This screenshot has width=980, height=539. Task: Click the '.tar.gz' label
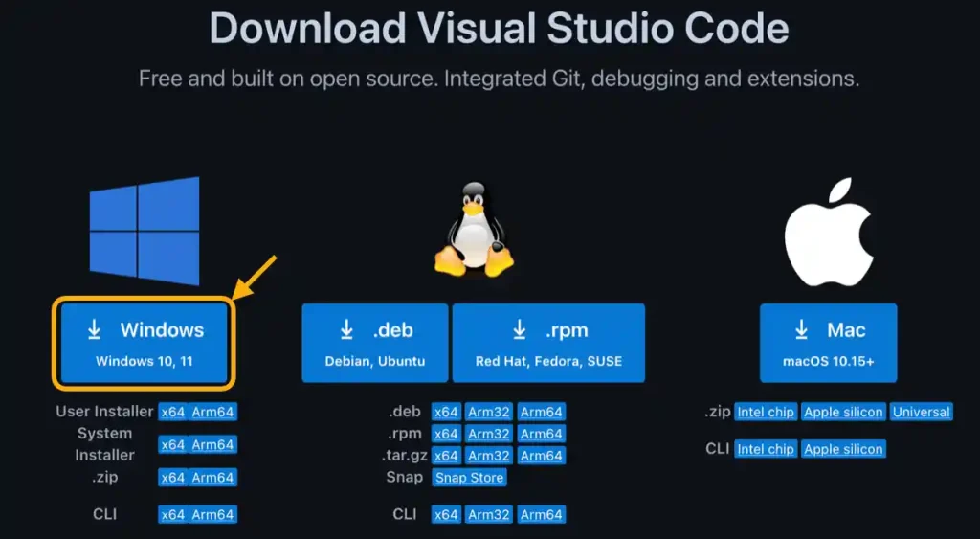[404, 455]
